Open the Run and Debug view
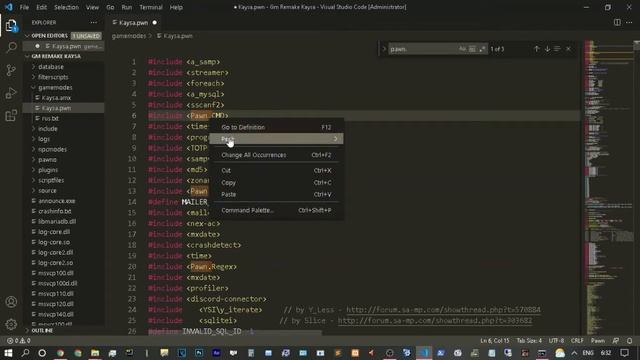 tap(11, 93)
